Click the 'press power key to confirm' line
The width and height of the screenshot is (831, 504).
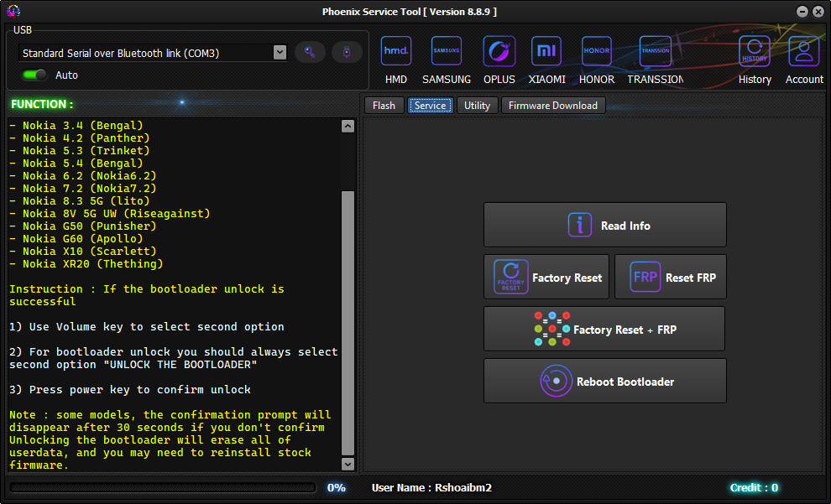click(130, 390)
